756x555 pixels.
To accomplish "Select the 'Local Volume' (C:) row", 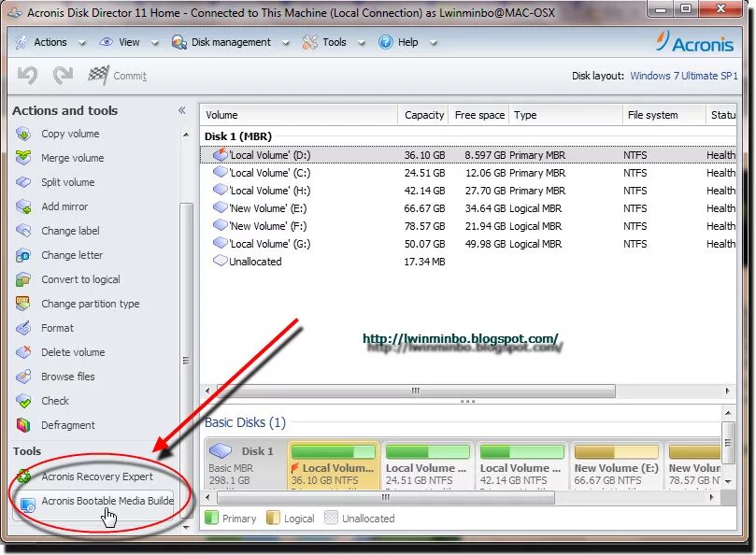I will pos(468,173).
